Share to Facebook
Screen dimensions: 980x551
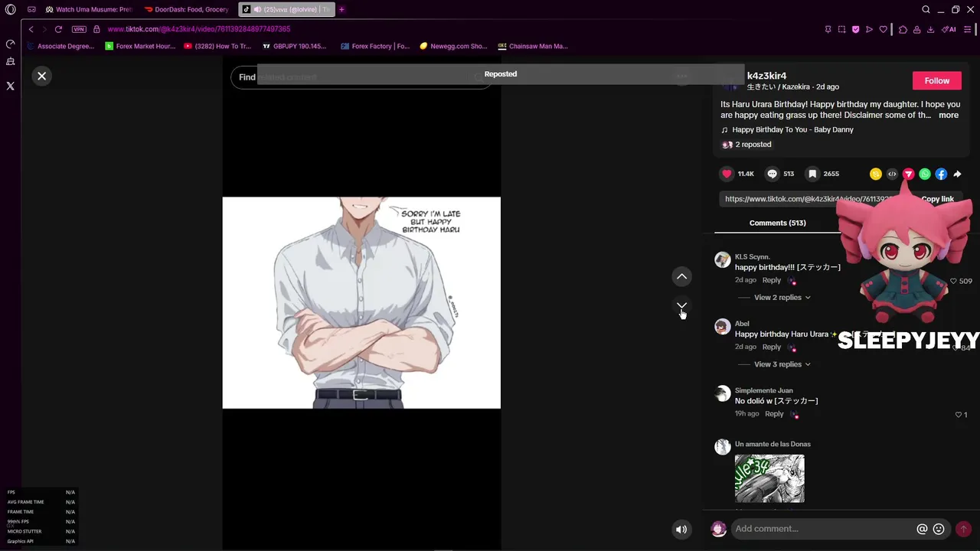coord(941,174)
